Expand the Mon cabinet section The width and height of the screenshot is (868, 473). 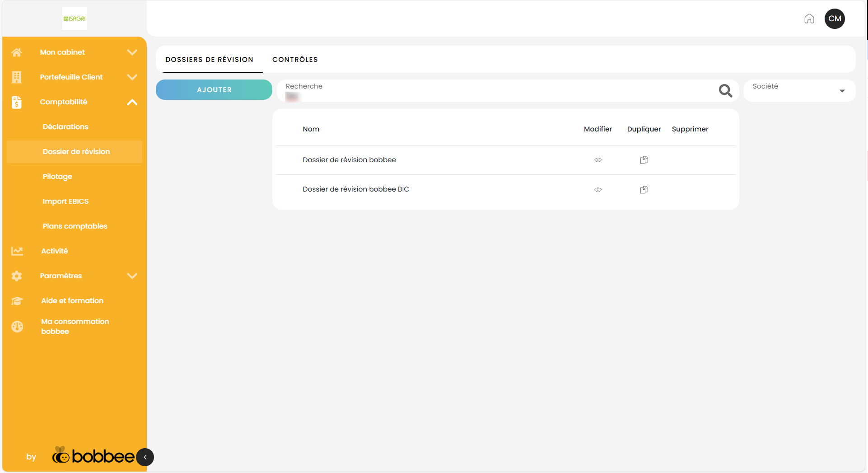point(132,52)
